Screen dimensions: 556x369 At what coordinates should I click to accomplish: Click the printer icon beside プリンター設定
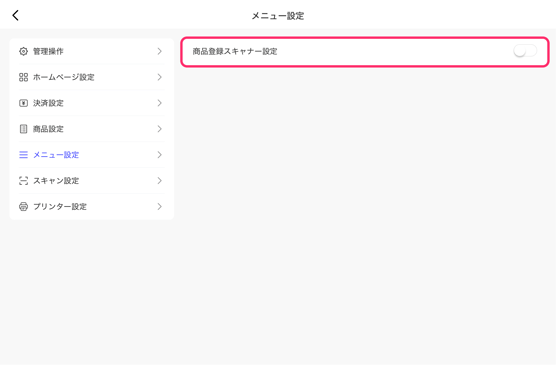[x=23, y=207]
